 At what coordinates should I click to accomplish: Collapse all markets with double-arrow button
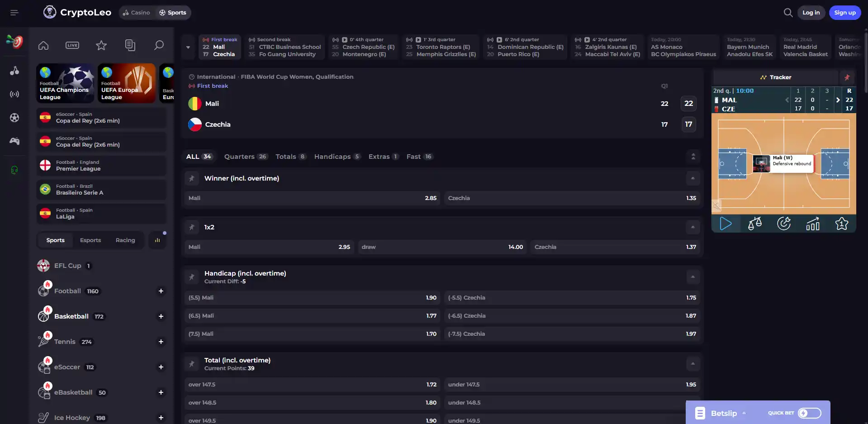pos(693,157)
